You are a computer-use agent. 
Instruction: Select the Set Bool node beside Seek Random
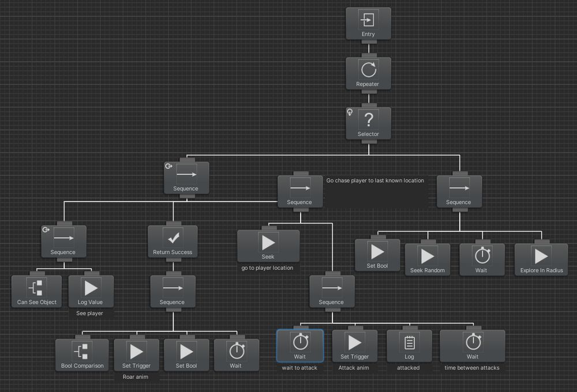[377, 255]
